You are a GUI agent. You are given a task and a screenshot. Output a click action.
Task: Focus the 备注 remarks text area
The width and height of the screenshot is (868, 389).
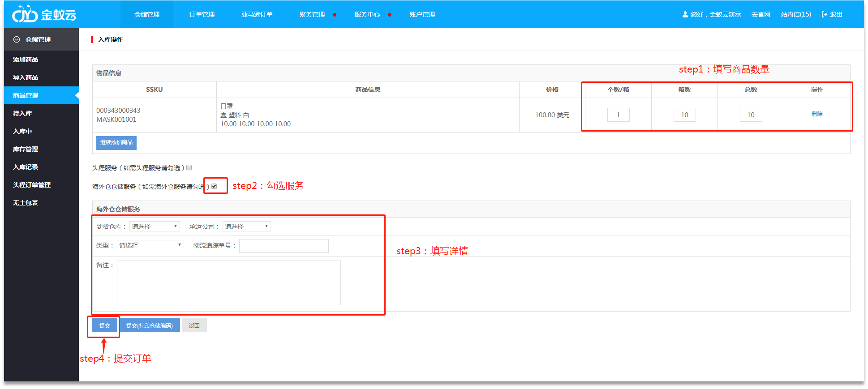228,283
